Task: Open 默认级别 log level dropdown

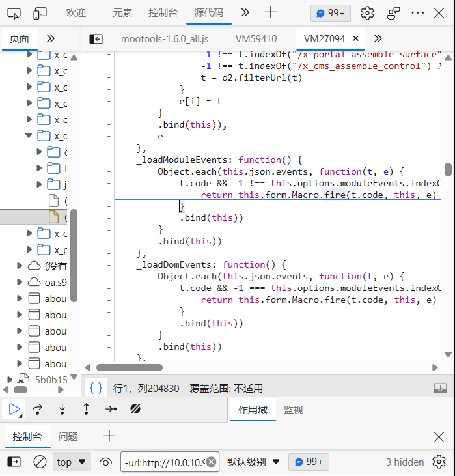Action: (253, 462)
